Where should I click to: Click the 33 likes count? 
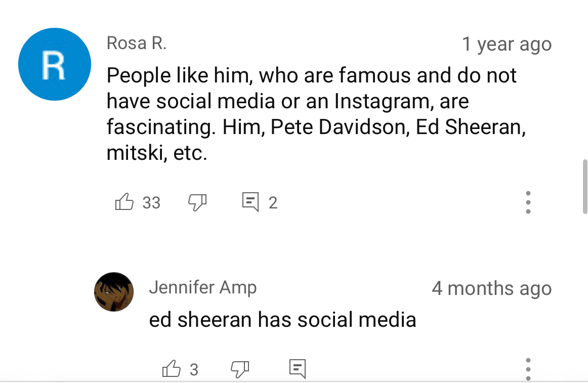click(151, 203)
